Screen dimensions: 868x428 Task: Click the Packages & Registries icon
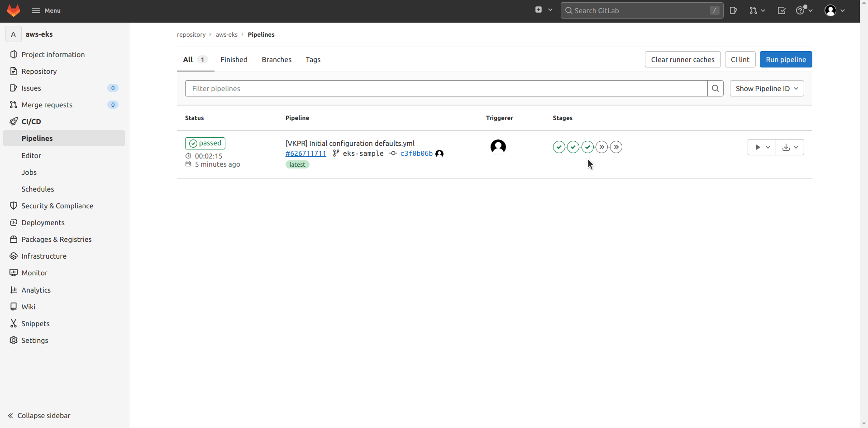14,239
